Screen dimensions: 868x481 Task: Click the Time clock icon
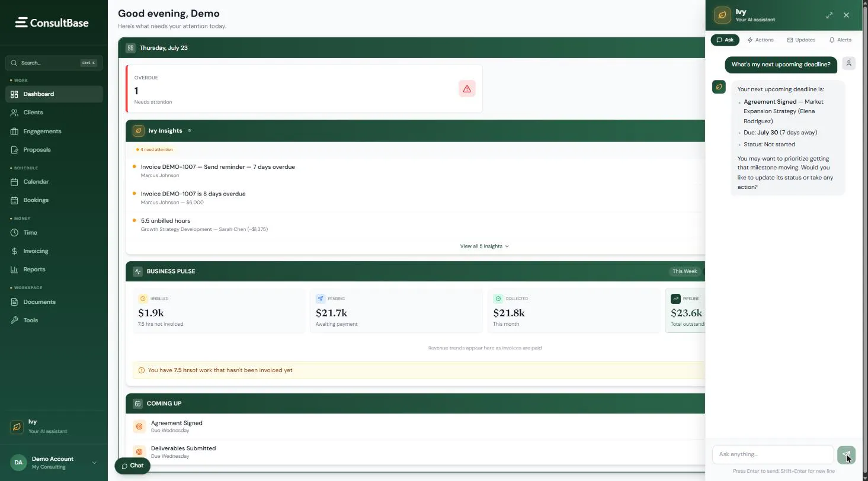[x=14, y=233]
